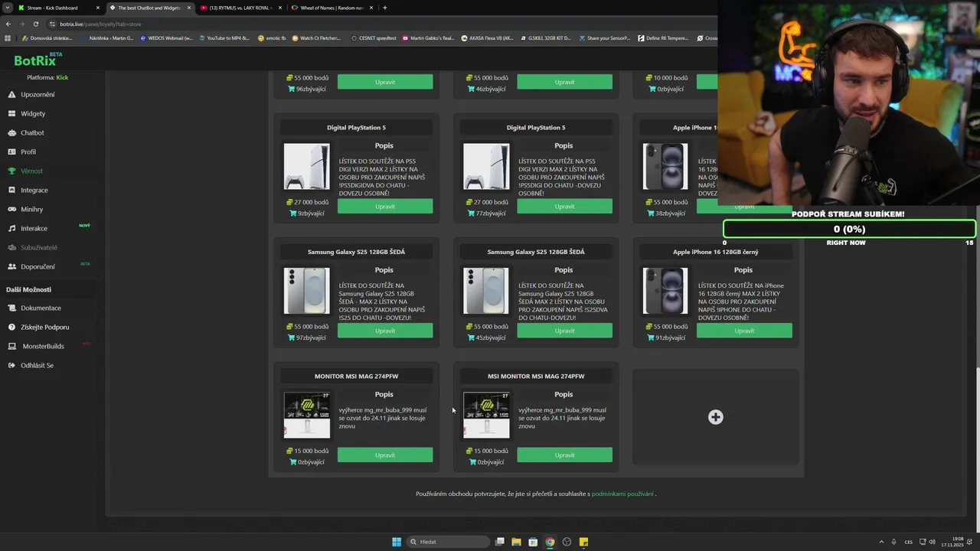
Task: Open G.SKILL 32GB KIT bookmark
Action: (545, 37)
